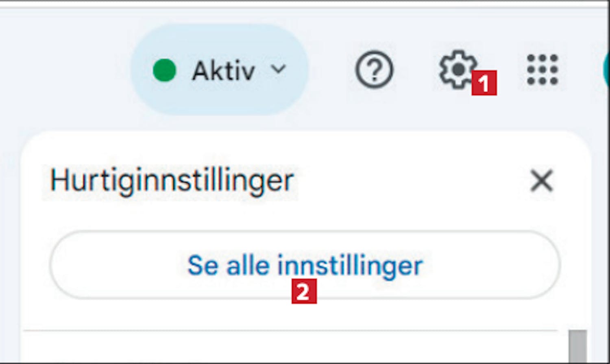Click the red number 1 marker
This screenshot has height=364, width=610.
[484, 83]
